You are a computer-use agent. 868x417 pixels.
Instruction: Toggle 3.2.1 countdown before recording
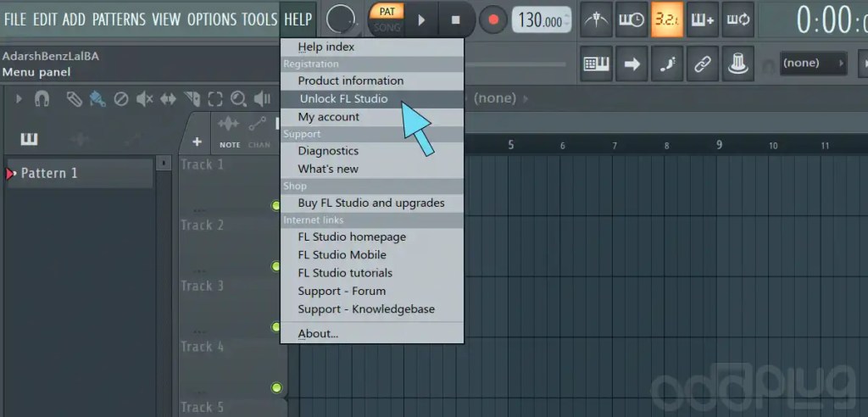[x=667, y=20]
